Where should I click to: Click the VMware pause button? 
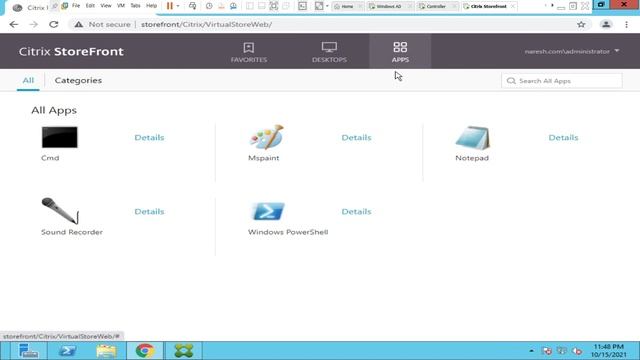(170, 6)
